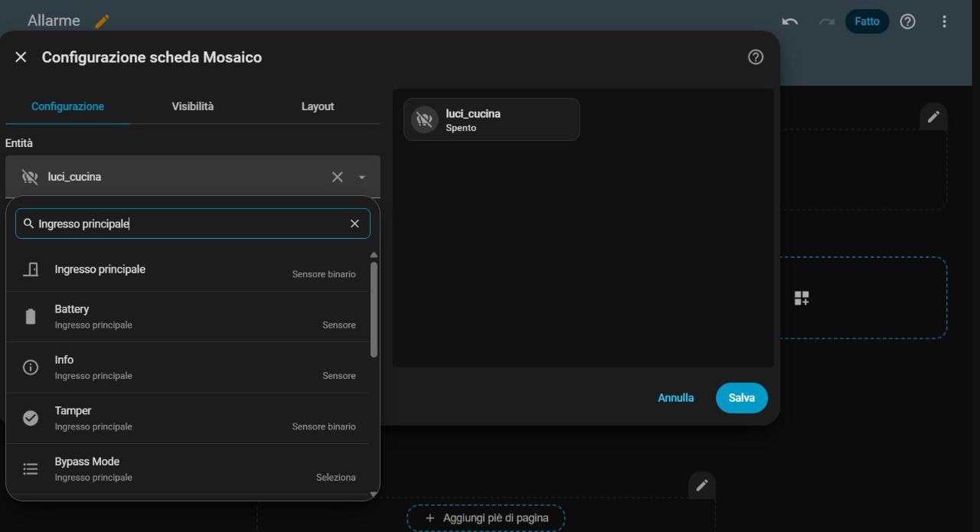Click Annulla to cancel changes
This screenshot has height=532, width=980.
(676, 398)
